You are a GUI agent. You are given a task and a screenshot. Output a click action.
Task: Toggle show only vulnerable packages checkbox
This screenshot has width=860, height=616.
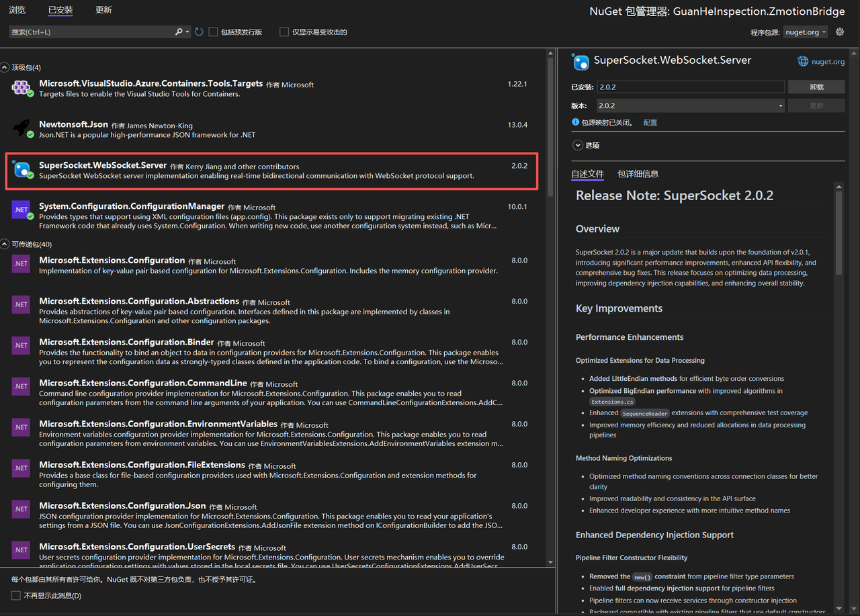pyautogui.click(x=284, y=32)
